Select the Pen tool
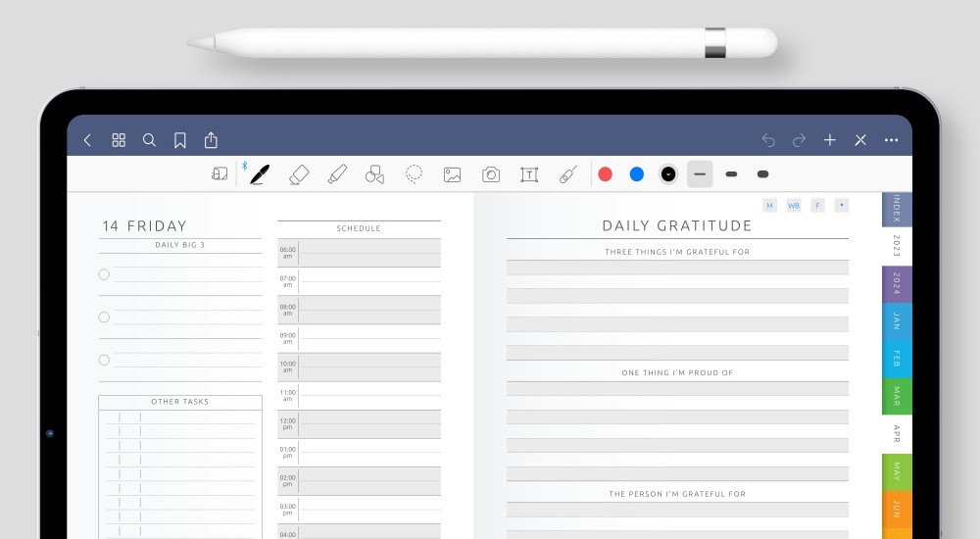The image size is (980, 539). coord(260,174)
